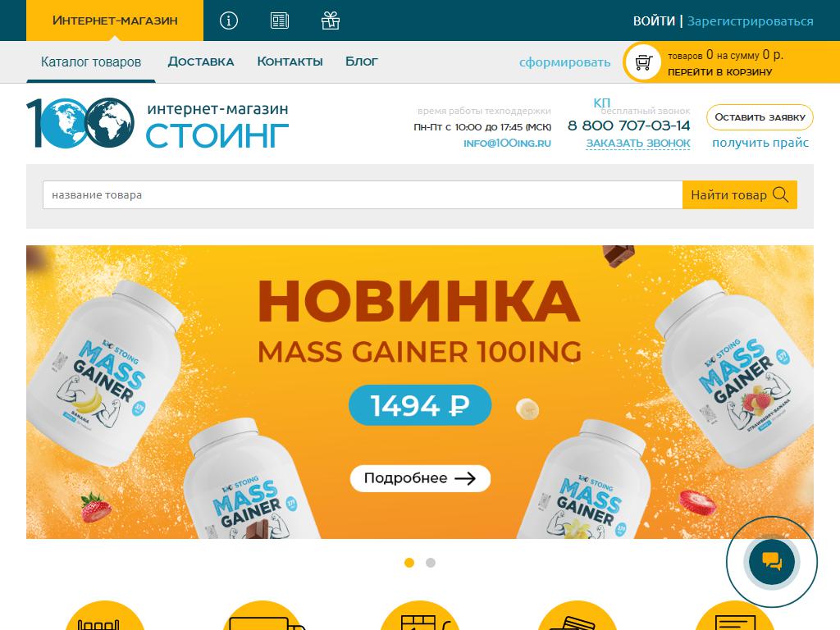This screenshot has width=840, height=630.
Task: Click the Заказать звонок link
Action: (638, 143)
